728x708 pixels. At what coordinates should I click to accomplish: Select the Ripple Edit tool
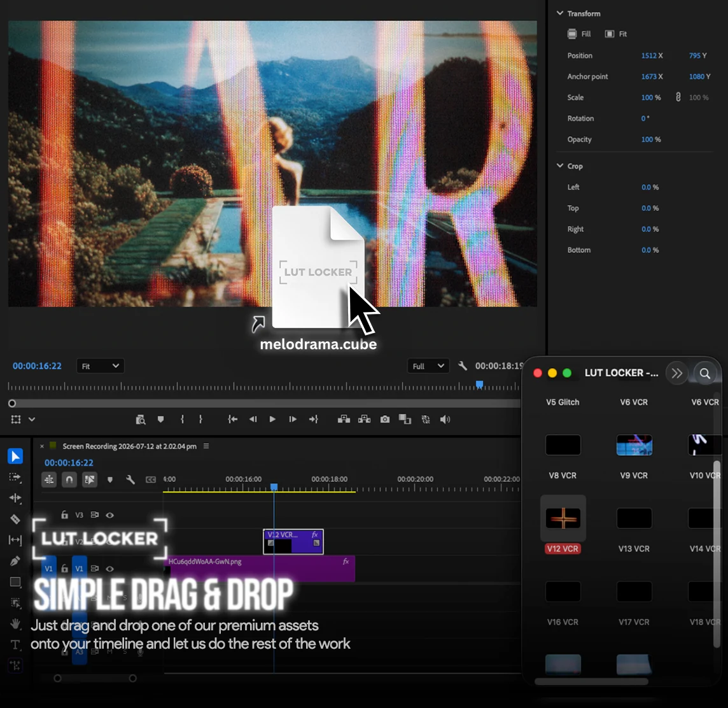(x=15, y=498)
